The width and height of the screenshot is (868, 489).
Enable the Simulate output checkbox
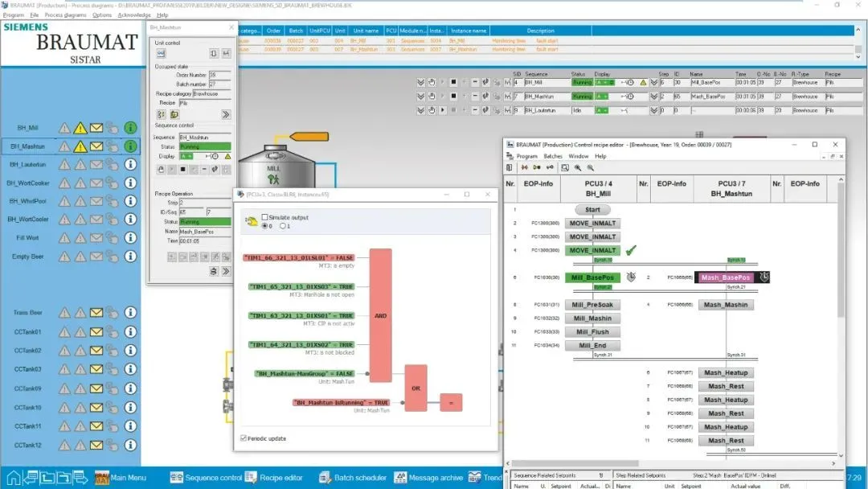click(x=265, y=217)
